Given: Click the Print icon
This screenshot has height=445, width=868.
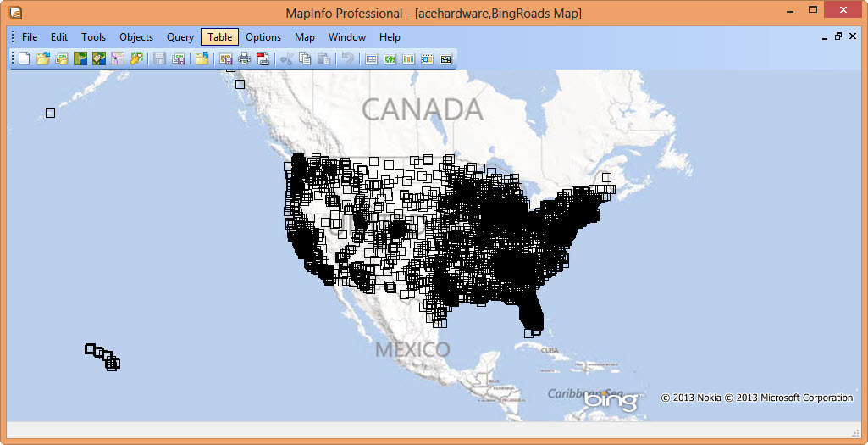Looking at the screenshot, I should [244, 58].
